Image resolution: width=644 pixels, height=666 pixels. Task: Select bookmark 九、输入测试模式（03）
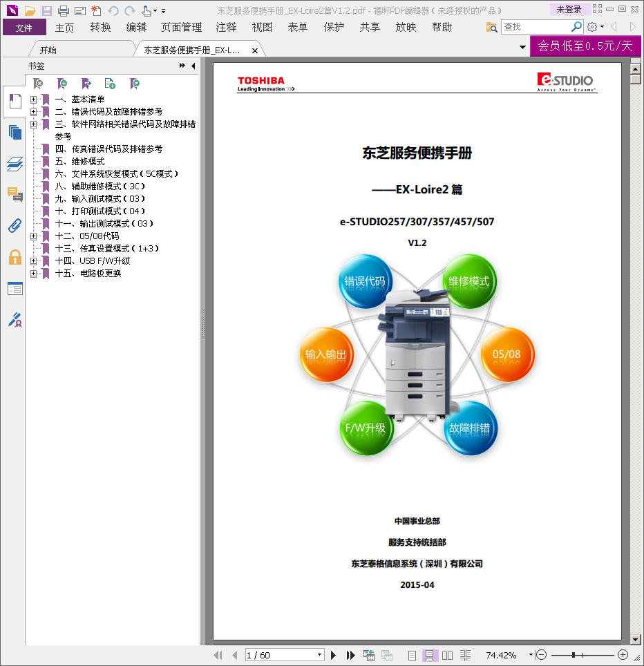tap(100, 199)
